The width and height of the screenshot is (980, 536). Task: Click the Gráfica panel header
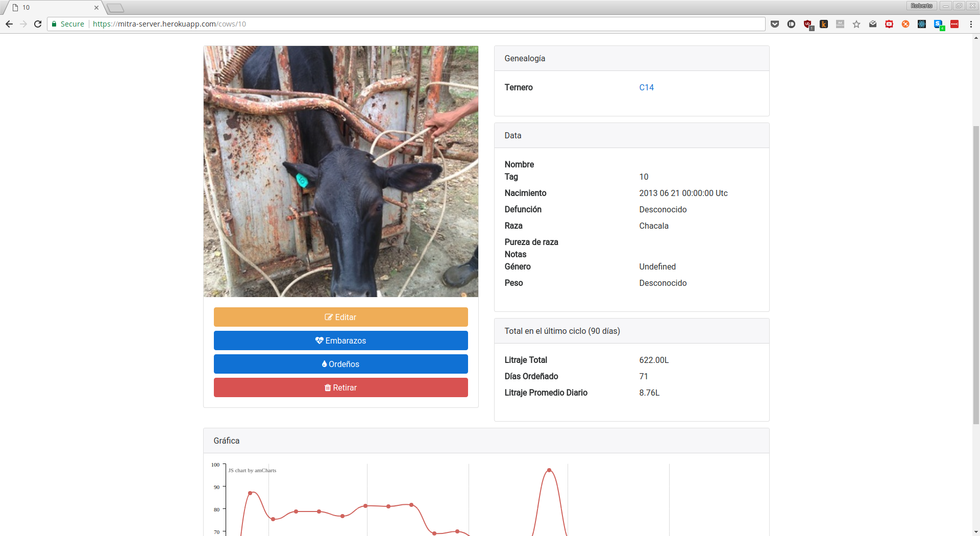[x=486, y=441]
